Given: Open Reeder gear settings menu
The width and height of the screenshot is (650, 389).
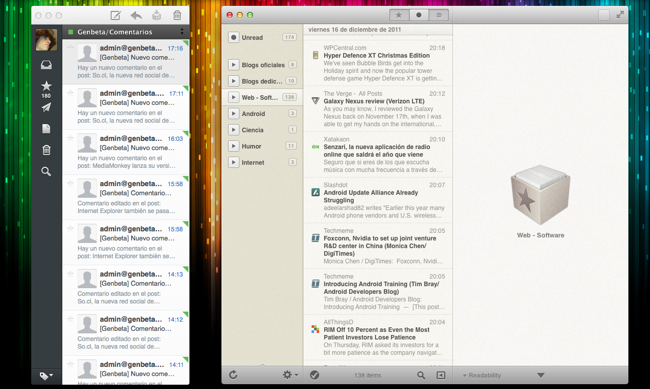Looking at the screenshot, I should pyautogui.click(x=290, y=375).
